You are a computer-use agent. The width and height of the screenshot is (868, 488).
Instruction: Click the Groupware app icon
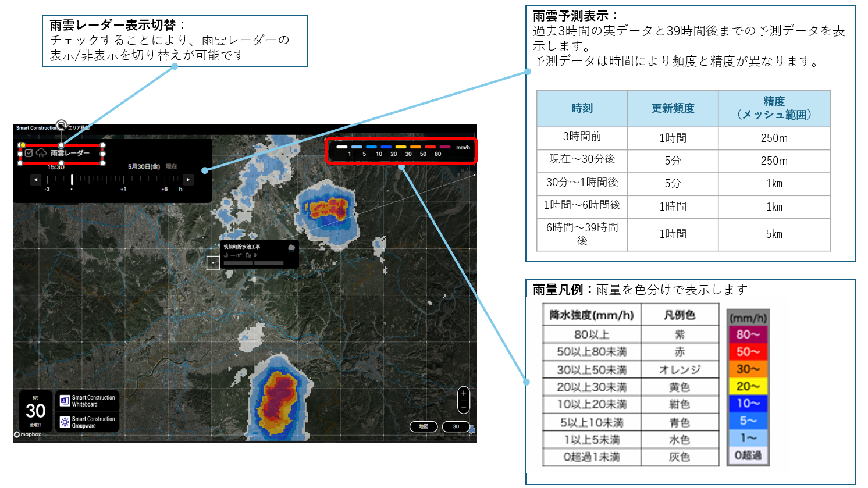pyautogui.click(x=65, y=422)
